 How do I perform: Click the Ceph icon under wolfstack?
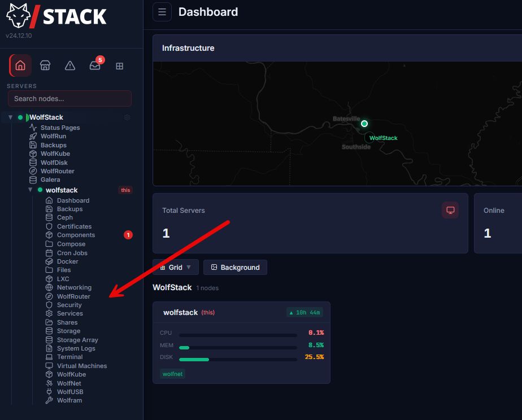click(49, 217)
